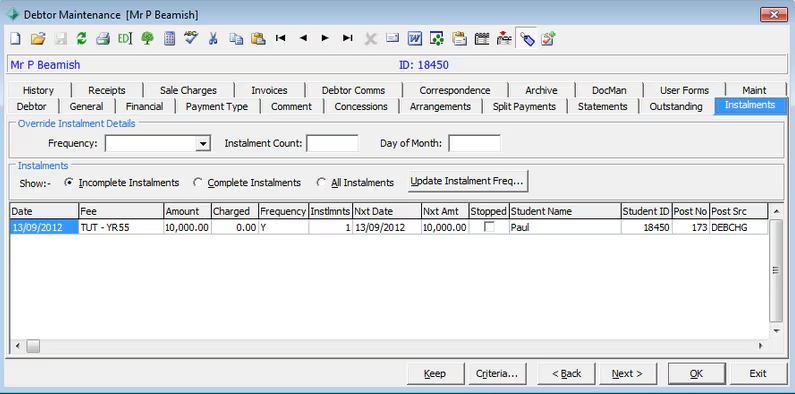
Task: Go to last record arrow
Action: 347,38
